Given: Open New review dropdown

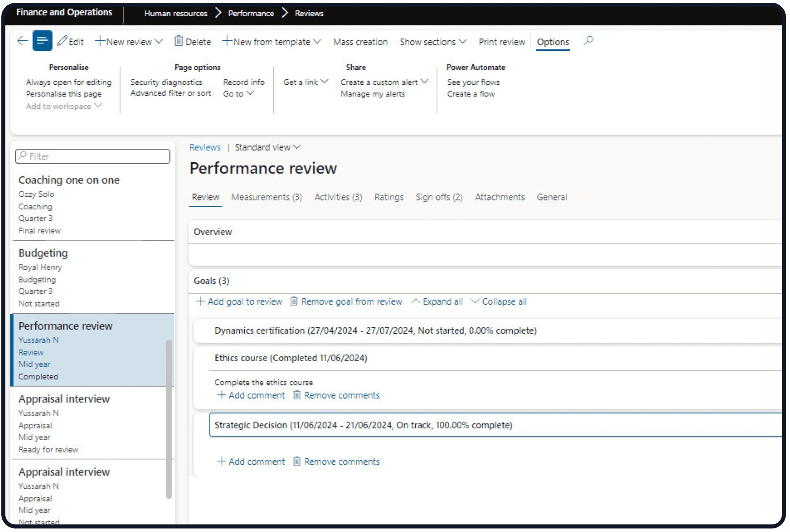Looking at the screenshot, I should pyautogui.click(x=129, y=42).
